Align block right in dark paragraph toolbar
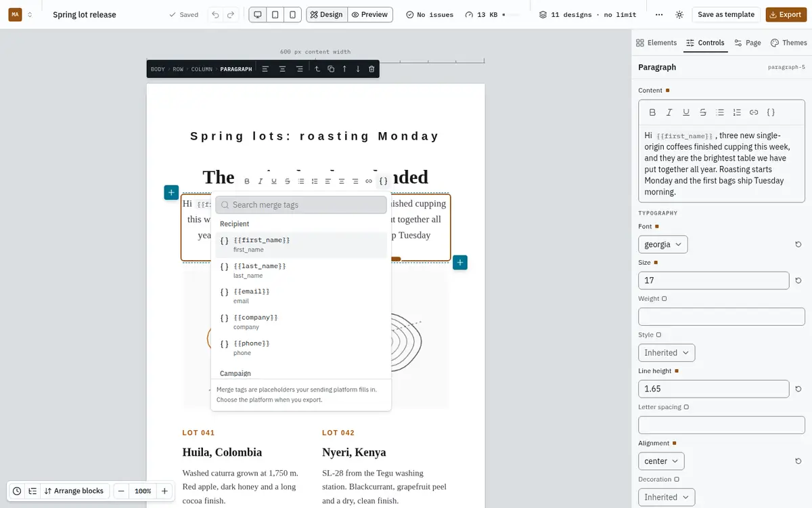 (x=299, y=69)
